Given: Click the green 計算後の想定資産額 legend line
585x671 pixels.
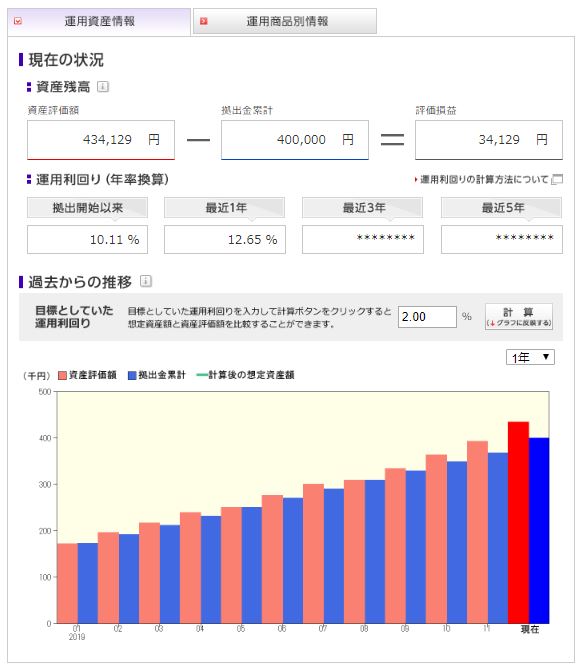Looking at the screenshot, I should tap(202, 375).
